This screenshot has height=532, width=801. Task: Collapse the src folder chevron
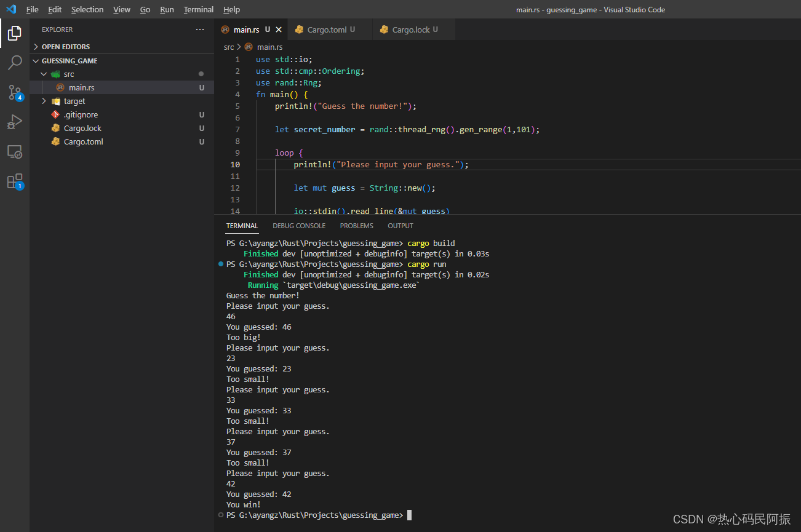(x=44, y=74)
